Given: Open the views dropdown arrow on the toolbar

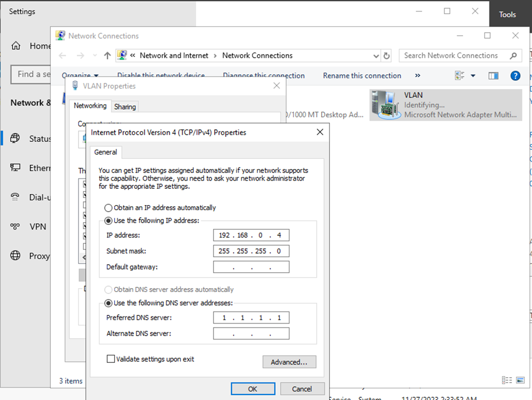Looking at the screenshot, I should pos(473,75).
